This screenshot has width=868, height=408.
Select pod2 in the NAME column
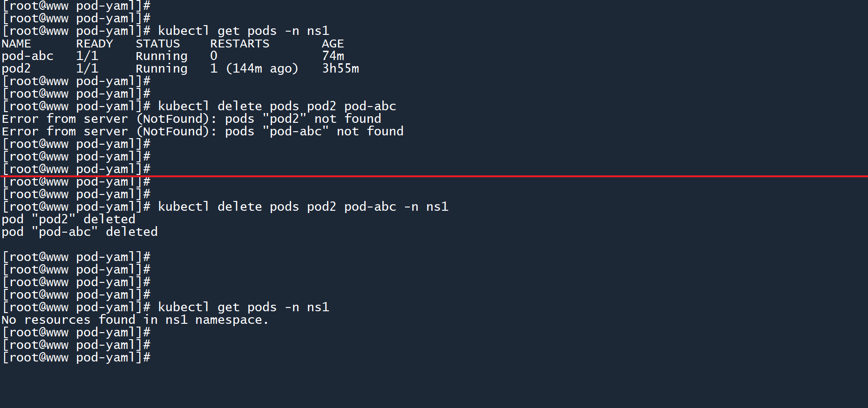16,69
